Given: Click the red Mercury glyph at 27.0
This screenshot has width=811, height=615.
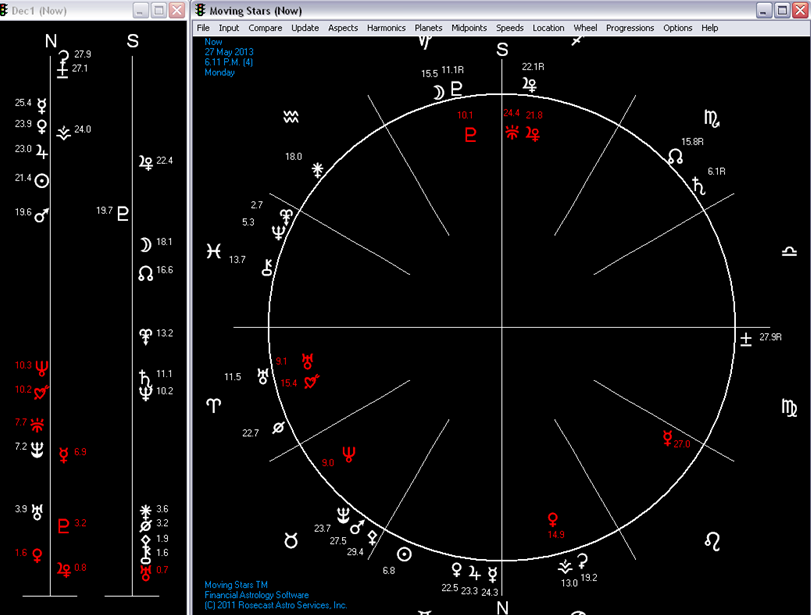Looking at the screenshot, I should 667,439.
